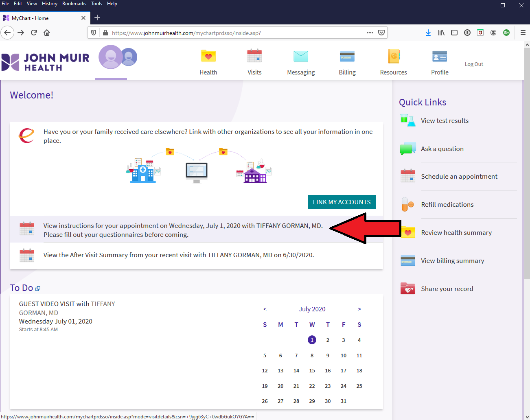Go to next month in calendar

[359, 309]
